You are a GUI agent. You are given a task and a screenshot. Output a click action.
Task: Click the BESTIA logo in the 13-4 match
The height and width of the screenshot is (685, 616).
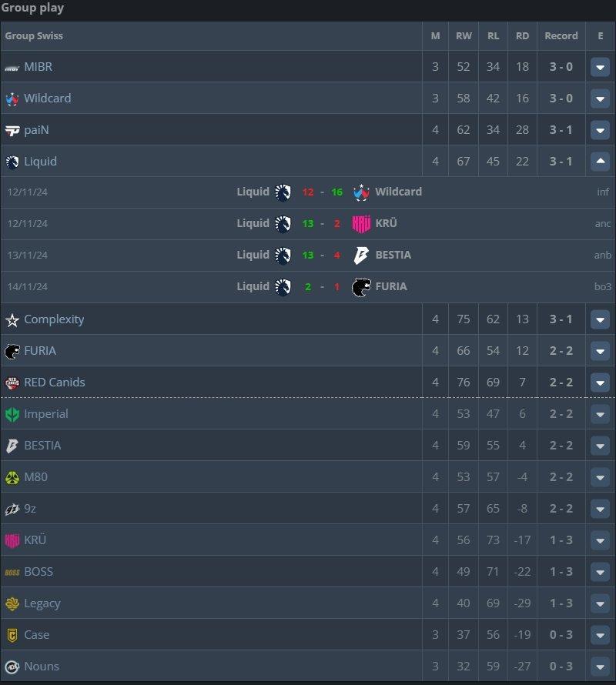click(361, 256)
